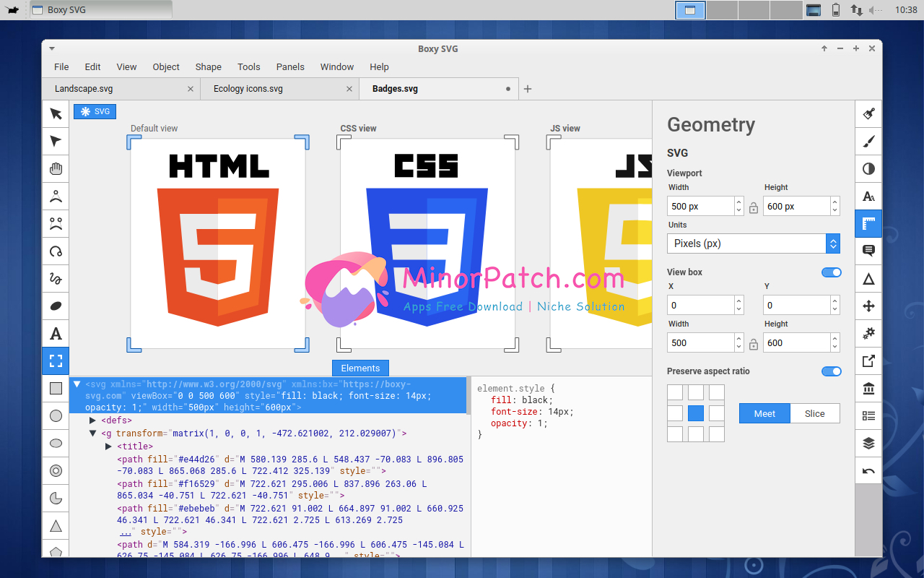Select the Circle shape tool
This screenshot has width=924, height=578.
coord(56,415)
